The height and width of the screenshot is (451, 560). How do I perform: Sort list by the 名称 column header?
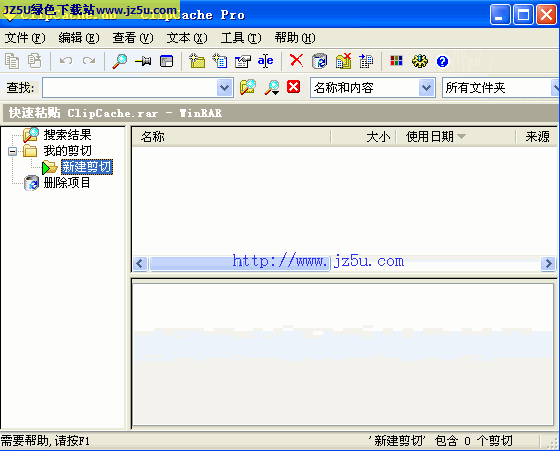[x=231, y=136]
